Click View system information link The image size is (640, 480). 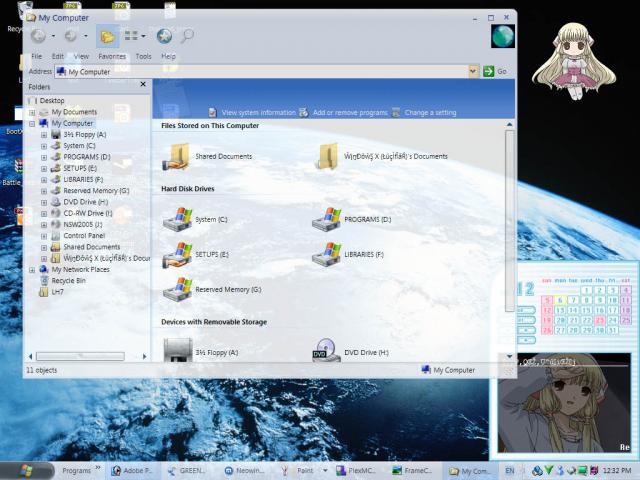pyautogui.click(x=258, y=113)
